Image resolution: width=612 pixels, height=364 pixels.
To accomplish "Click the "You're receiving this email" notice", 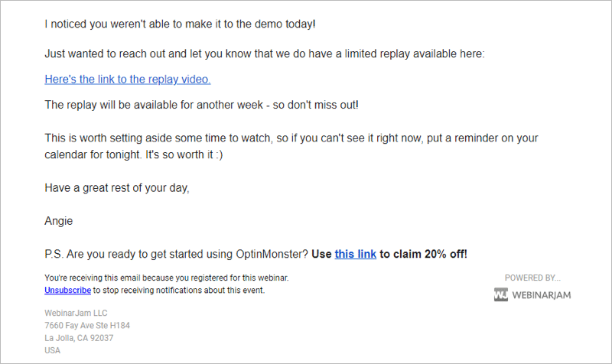I will (x=167, y=278).
